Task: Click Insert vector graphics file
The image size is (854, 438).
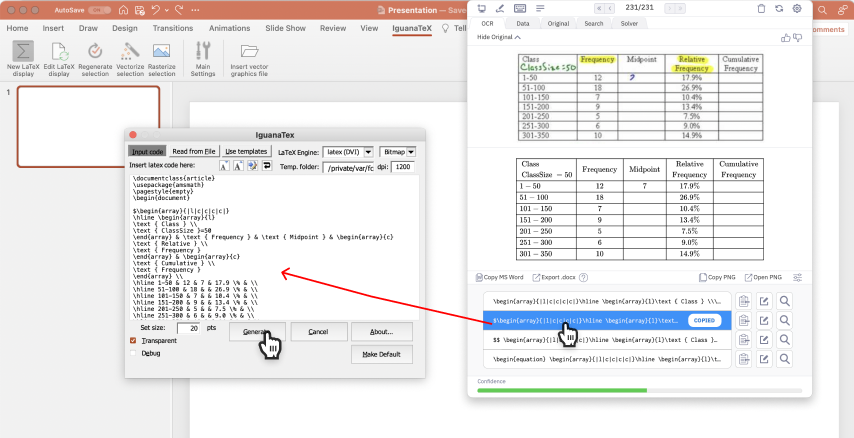Action: [249, 58]
